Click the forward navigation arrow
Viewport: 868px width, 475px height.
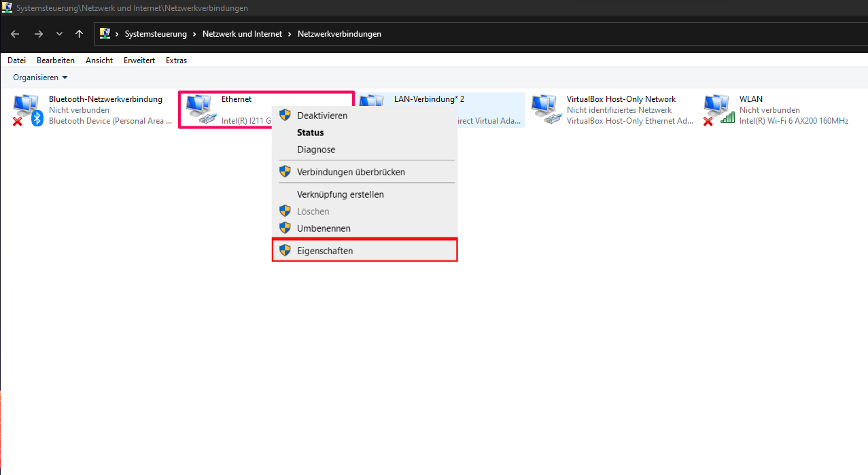[x=39, y=34]
